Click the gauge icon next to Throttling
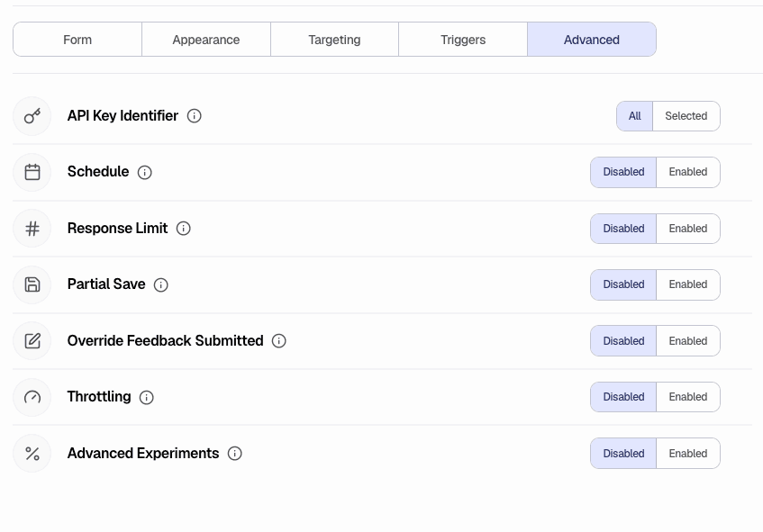The width and height of the screenshot is (763, 532). [x=32, y=397]
